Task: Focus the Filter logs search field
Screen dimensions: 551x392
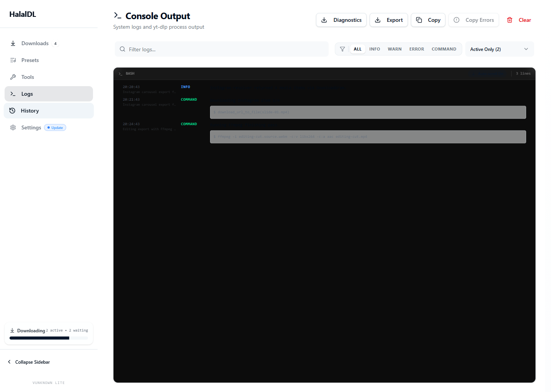Action: [226, 49]
